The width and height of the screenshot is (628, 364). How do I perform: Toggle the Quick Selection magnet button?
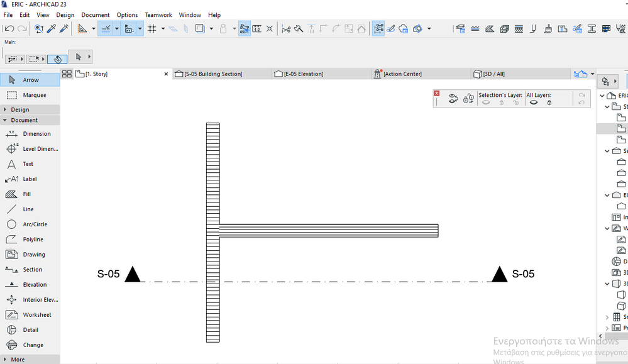pyautogui.click(x=57, y=59)
